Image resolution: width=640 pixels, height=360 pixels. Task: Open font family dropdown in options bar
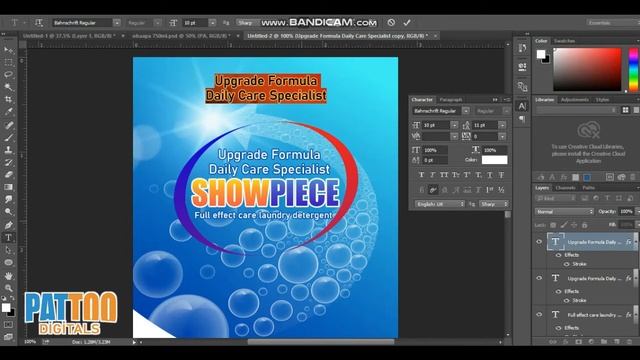117,23
